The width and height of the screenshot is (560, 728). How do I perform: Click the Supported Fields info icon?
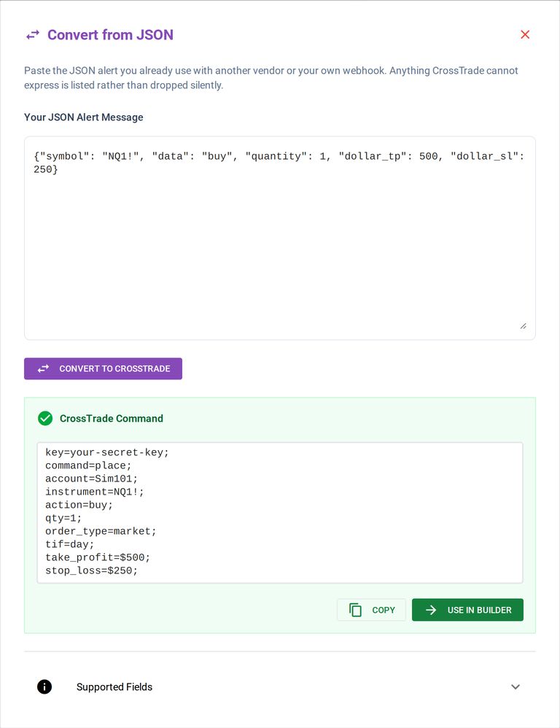(44, 686)
